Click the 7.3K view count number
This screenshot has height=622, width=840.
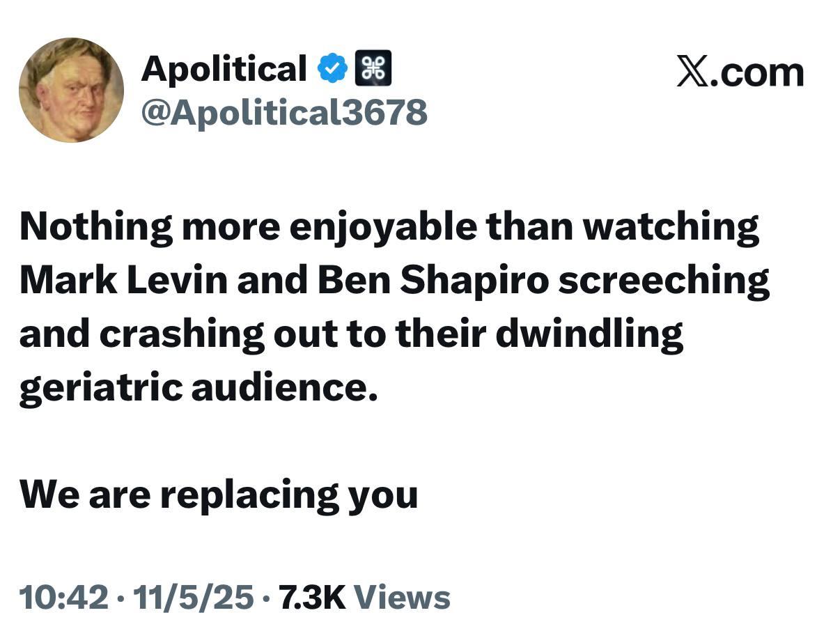311,597
